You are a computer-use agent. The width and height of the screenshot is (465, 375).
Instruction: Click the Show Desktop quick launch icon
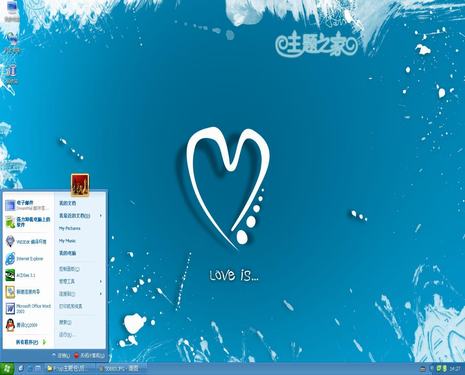coord(37,369)
